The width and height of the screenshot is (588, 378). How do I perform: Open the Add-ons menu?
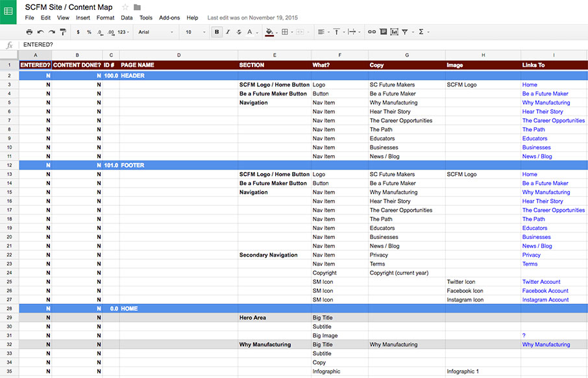tap(169, 18)
